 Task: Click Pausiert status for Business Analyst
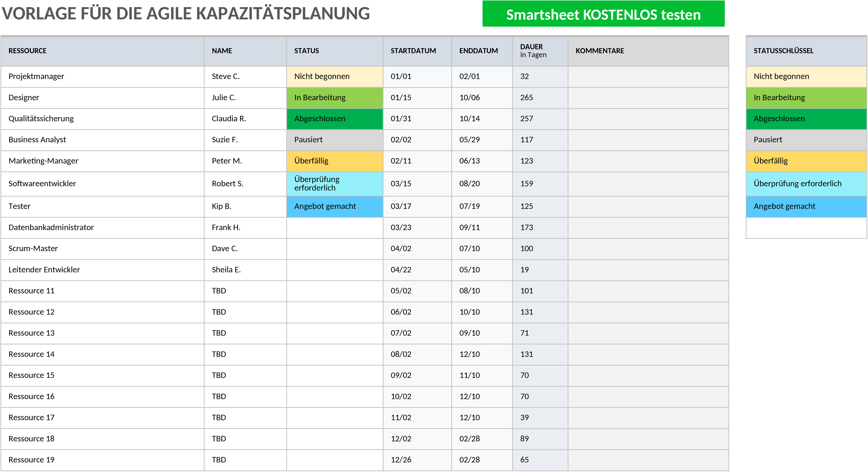[335, 140]
